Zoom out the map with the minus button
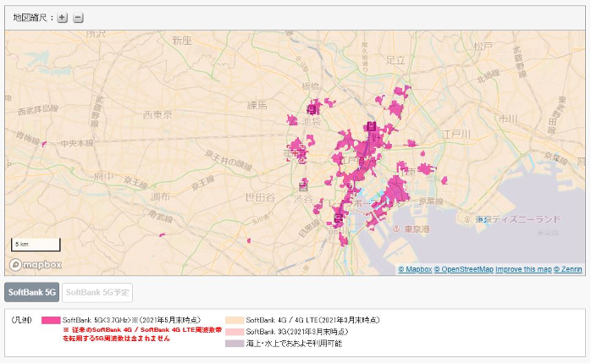 78,17
